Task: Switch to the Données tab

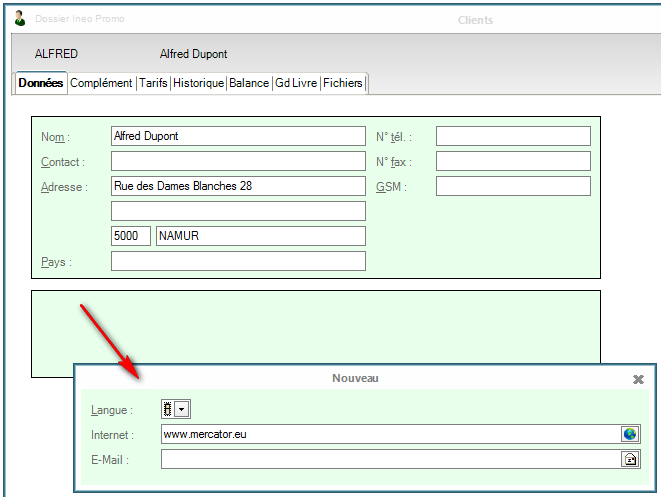Action: [41, 84]
